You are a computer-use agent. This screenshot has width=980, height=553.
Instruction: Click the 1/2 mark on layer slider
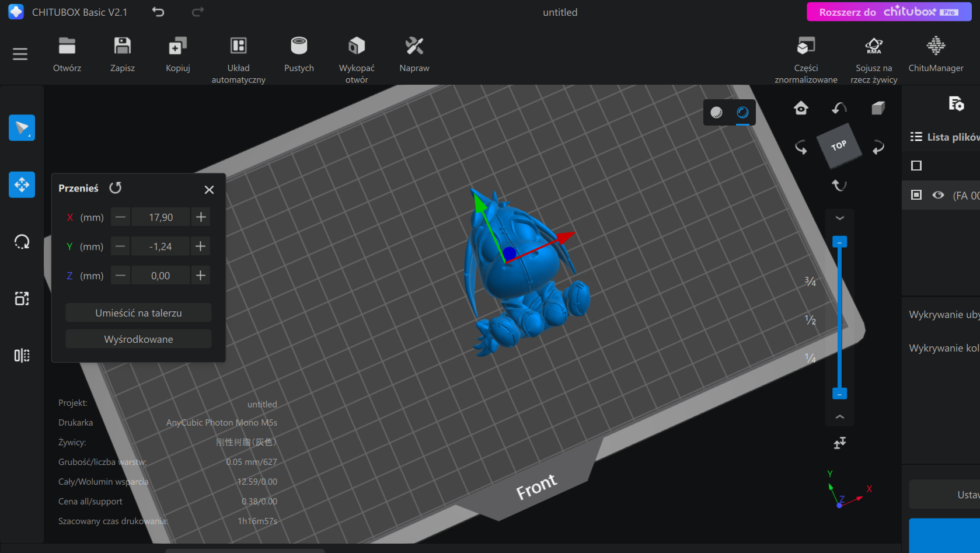[810, 320]
